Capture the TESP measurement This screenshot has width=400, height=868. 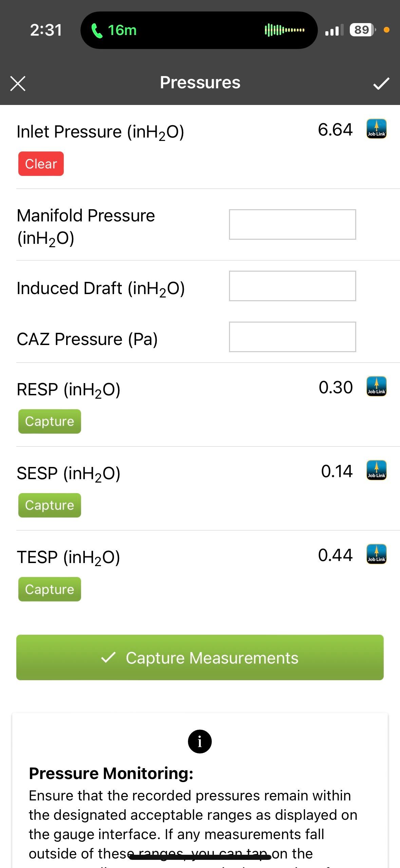coord(50,589)
